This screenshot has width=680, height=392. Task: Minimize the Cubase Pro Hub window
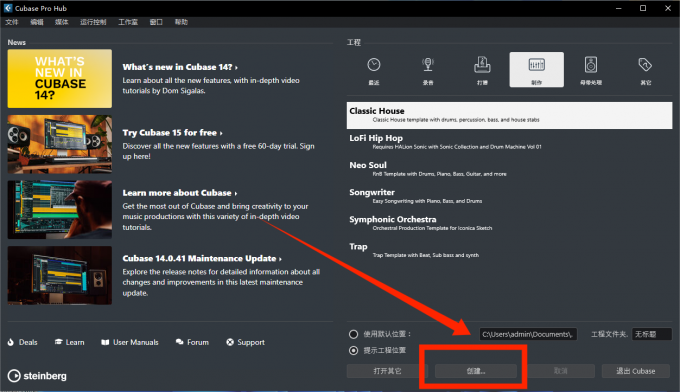(618, 8)
